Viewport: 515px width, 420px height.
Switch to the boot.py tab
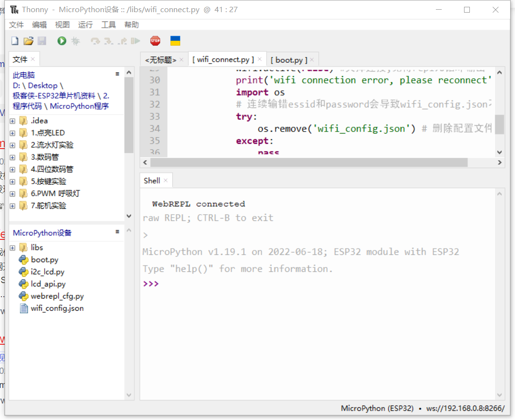click(x=289, y=60)
